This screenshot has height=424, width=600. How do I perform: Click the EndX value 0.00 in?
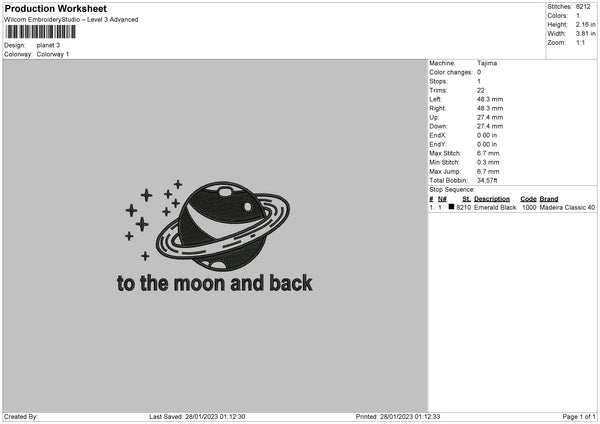pyautogui.click(x=487, y=135)
